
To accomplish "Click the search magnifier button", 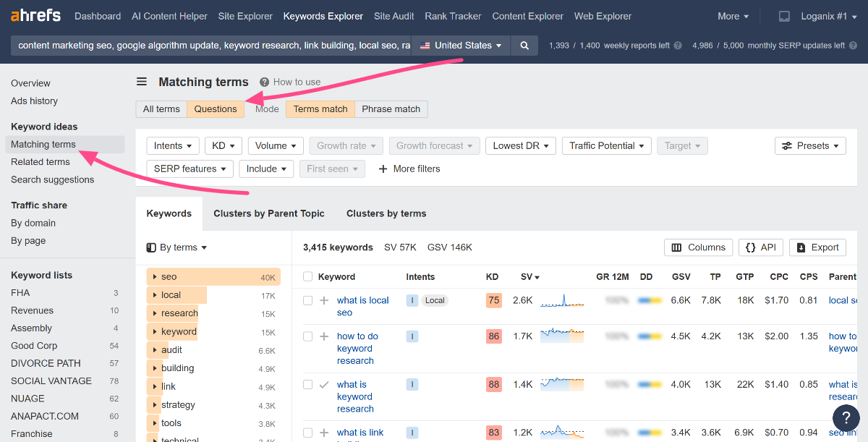I will pyautogui.click(x=524, y=45).
